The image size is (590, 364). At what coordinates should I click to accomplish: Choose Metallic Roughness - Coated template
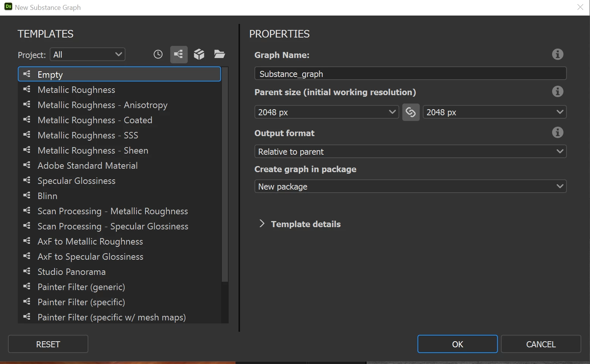click(119, 120)
